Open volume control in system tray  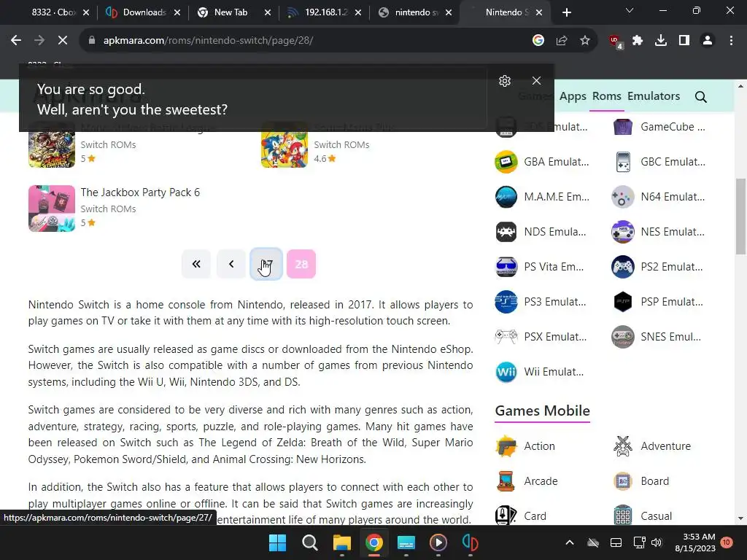pos(657,542)
